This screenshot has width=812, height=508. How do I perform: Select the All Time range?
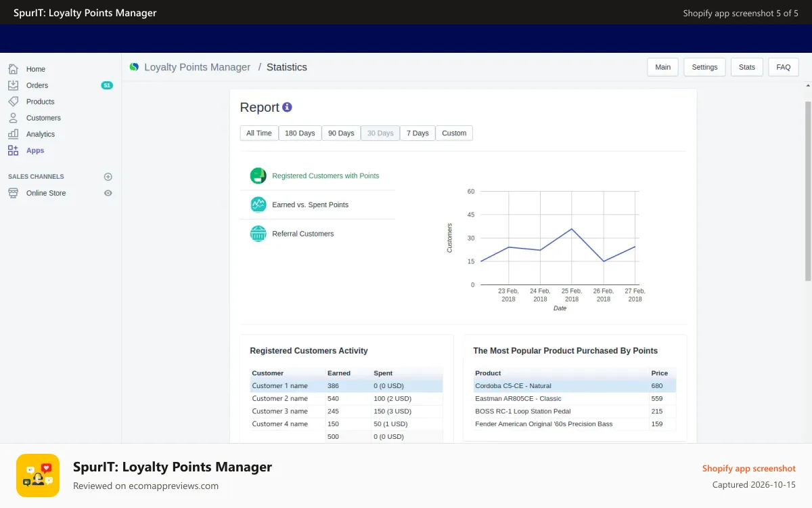click(x=259, y=133)
